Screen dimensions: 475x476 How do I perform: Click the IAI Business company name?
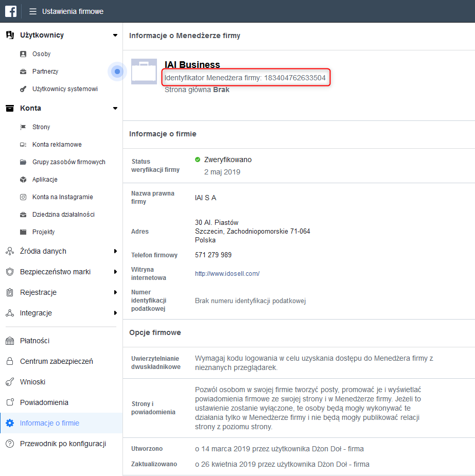pos(192,64)
